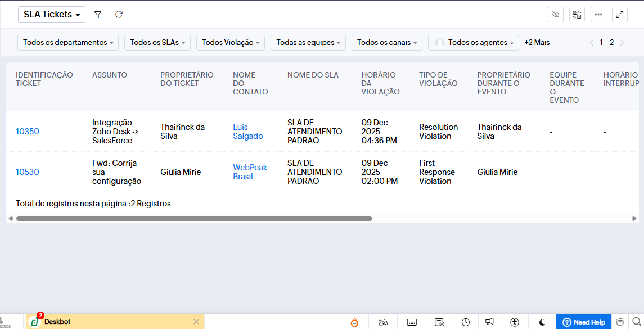644x329 pixels.
Task: Expand the report to full screen
Action: click(x=620, y=15)
